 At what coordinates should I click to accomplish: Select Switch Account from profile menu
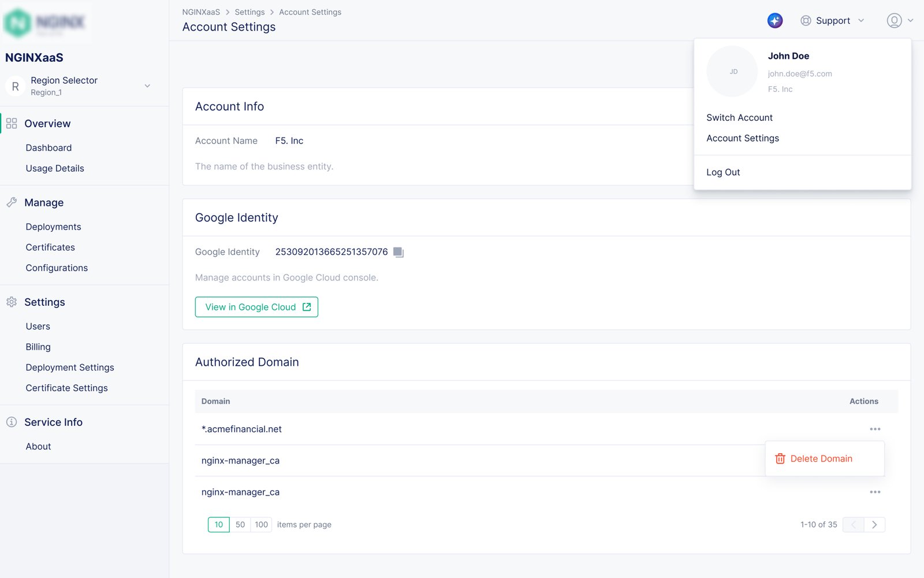(739, 118)
